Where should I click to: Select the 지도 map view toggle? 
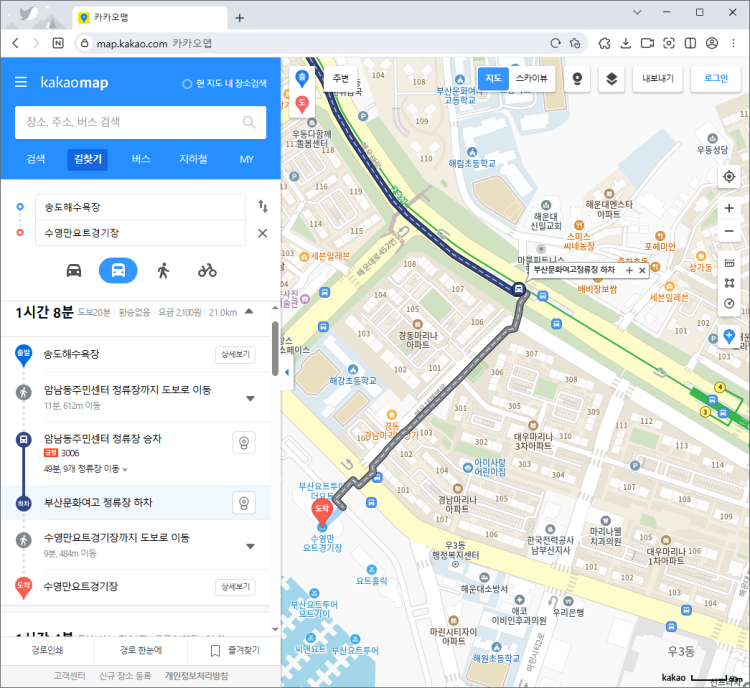[493, 78]
